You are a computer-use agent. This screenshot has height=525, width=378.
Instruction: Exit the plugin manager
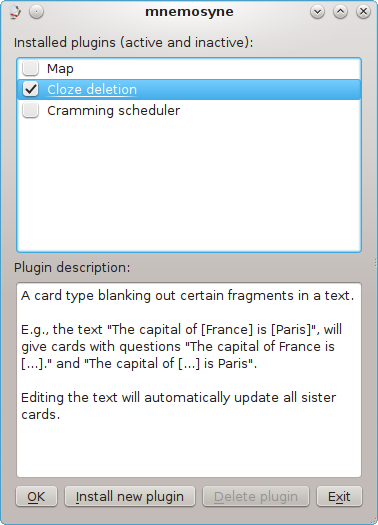[x=339, y=497]
